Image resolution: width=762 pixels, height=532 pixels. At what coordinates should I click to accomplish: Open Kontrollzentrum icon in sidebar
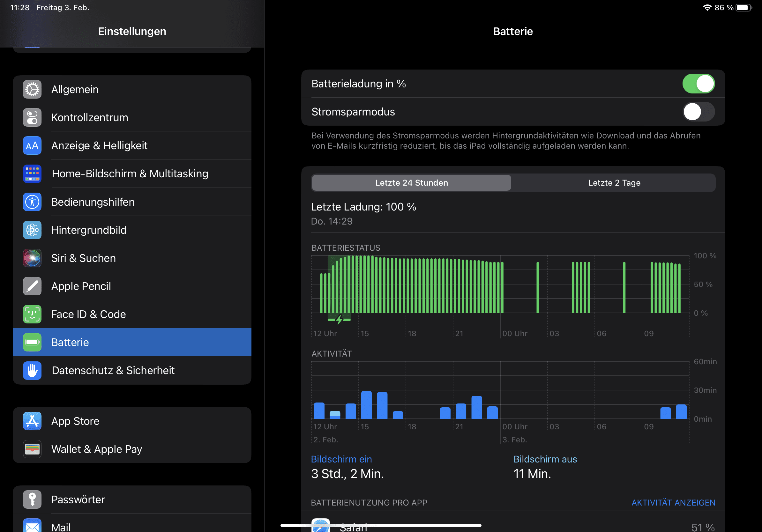click(32, 117)
